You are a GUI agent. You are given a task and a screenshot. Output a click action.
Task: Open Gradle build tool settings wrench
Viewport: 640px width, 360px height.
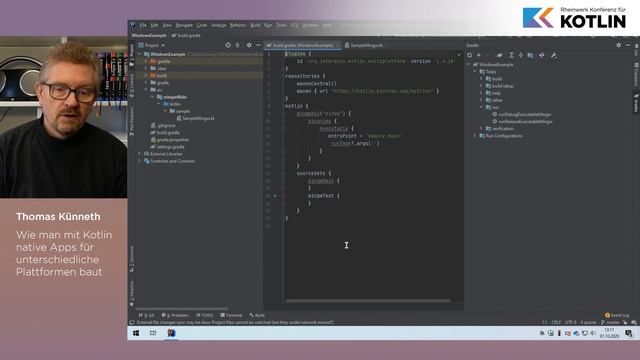[554, 55]
